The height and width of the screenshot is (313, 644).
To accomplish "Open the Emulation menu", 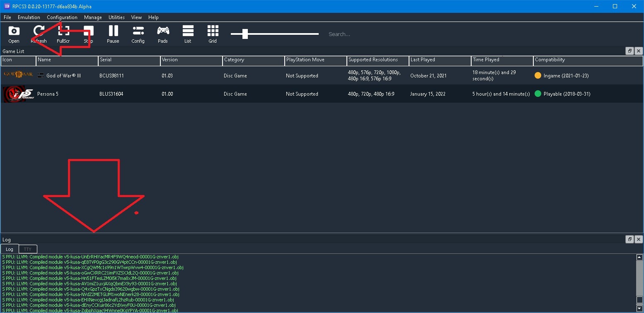I will 29,17.
